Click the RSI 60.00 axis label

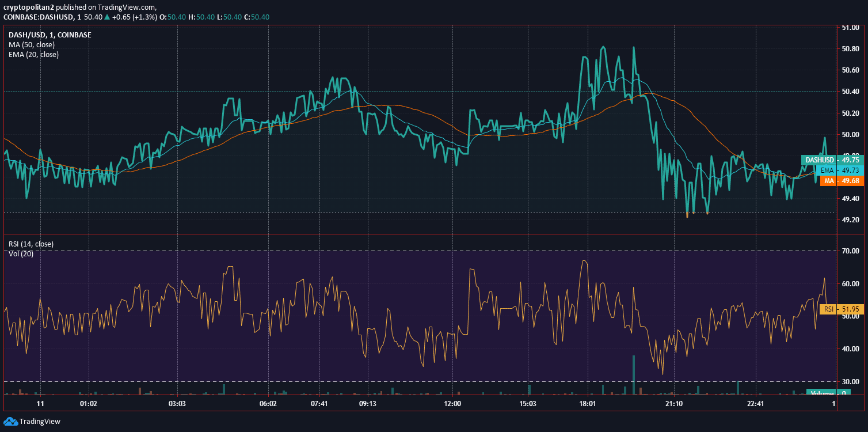(x=851, y=284)
